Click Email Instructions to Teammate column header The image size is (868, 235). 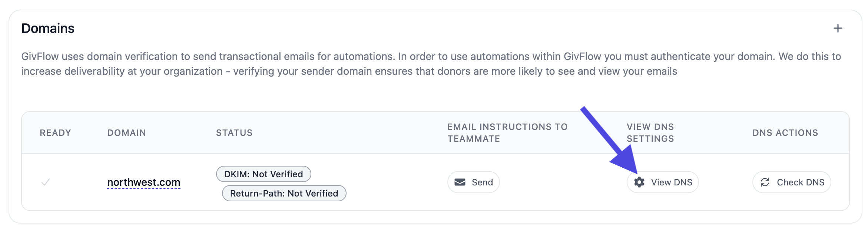tap(507, 133)
